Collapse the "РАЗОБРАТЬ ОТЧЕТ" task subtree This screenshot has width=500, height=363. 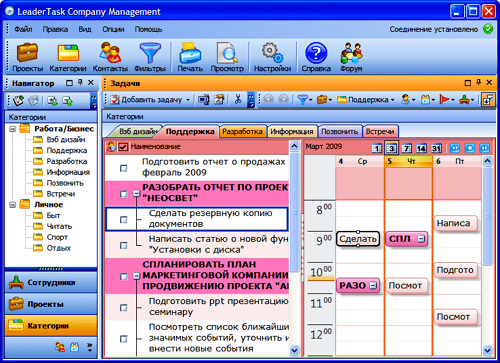[x=136, y=193]
